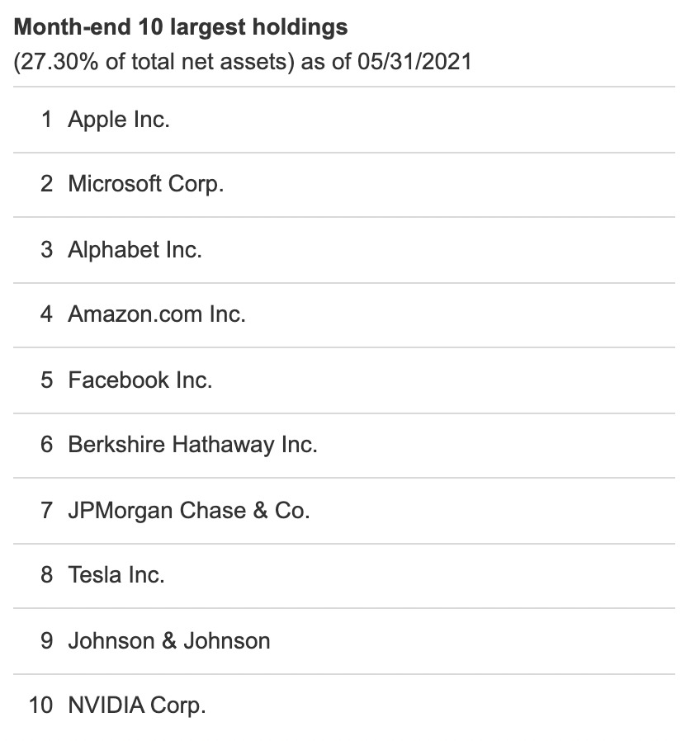
Task: Click on Alphabet Inc. entry
Action: [135, 249]
